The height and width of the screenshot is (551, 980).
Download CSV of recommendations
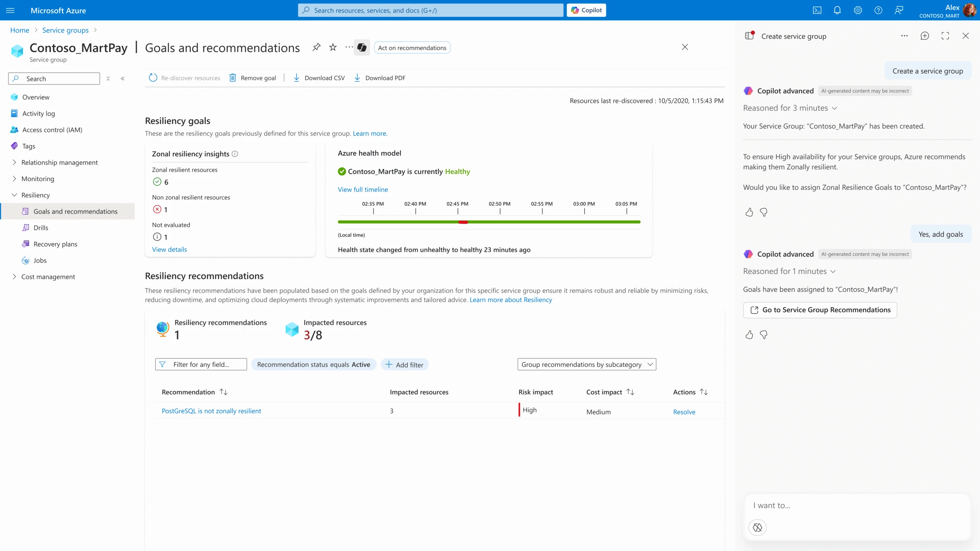[x=319, y=78]
